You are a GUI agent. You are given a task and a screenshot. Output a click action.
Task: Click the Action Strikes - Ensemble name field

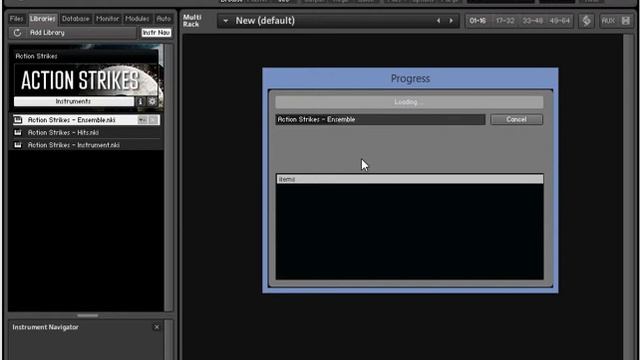[x=380, y=120]
